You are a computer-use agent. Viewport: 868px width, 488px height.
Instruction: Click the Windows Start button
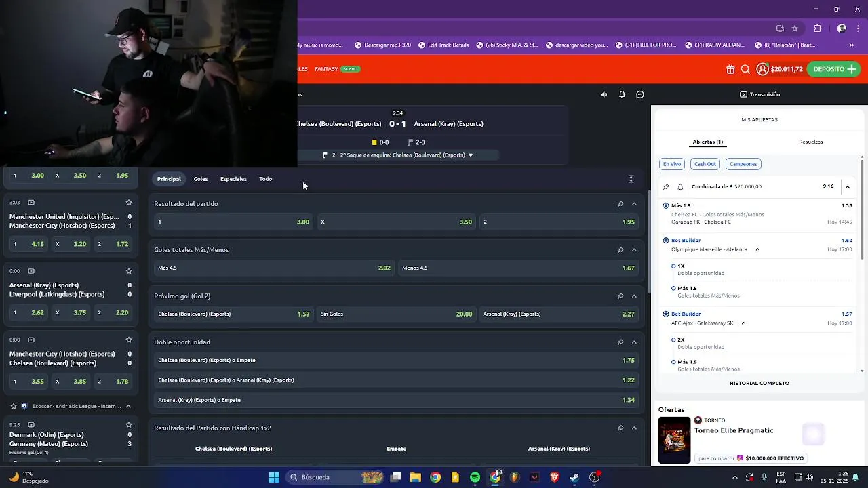pos(274,477)
